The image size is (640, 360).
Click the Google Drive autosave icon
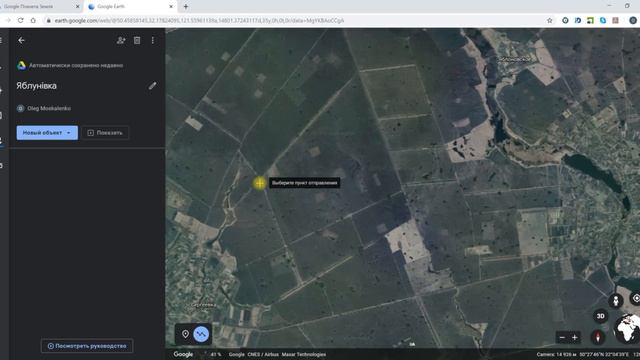coord(21,65)
